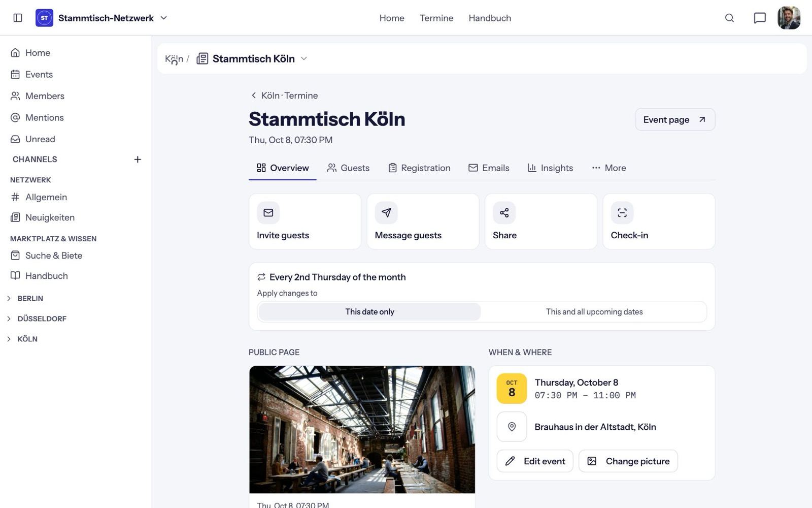This screenshot has height=508, width=812.
Task: Open Unread in the sidebar
Action: point(76,139)
